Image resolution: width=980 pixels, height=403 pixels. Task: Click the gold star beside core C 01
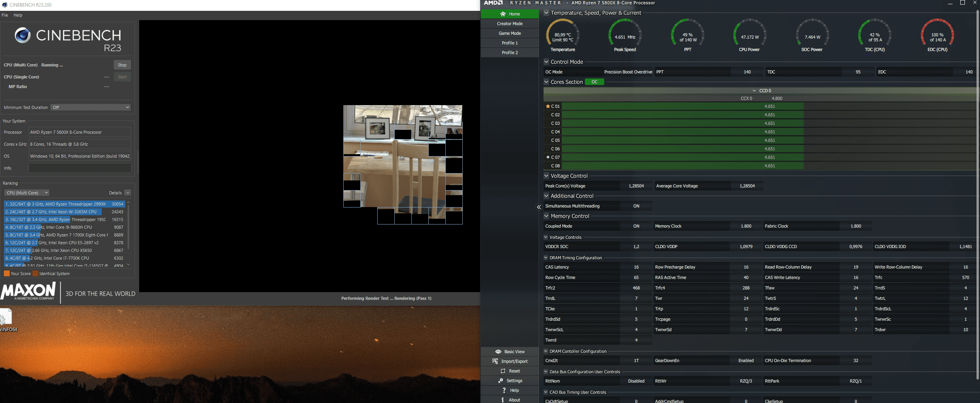(548, 106)
